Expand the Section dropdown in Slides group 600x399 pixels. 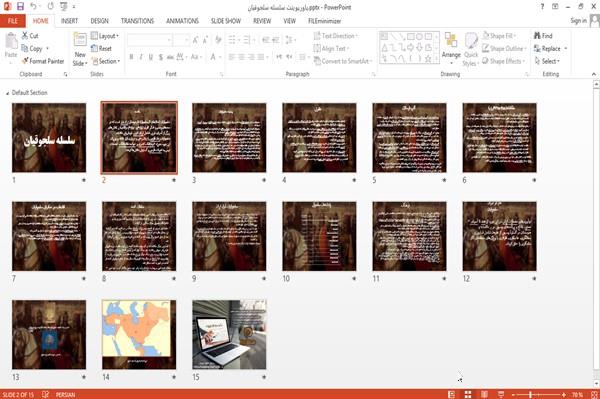click(x=106, y=61)
